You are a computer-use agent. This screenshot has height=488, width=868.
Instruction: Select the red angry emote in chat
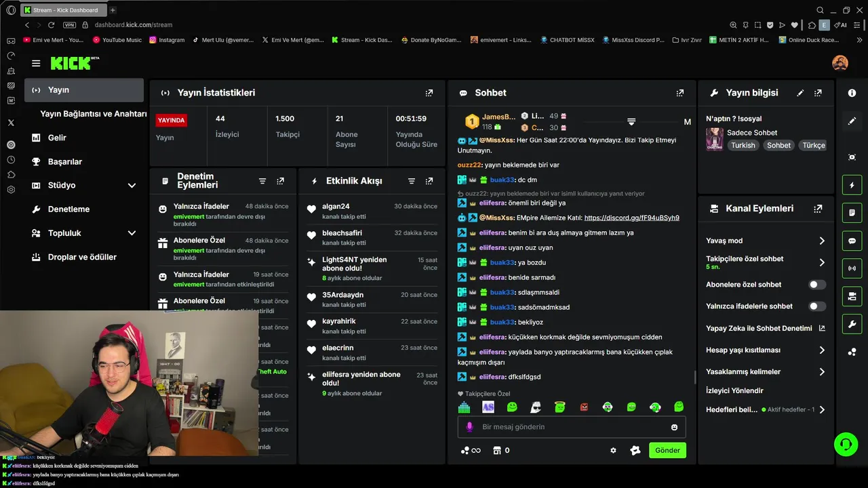(x=584, y=407)
